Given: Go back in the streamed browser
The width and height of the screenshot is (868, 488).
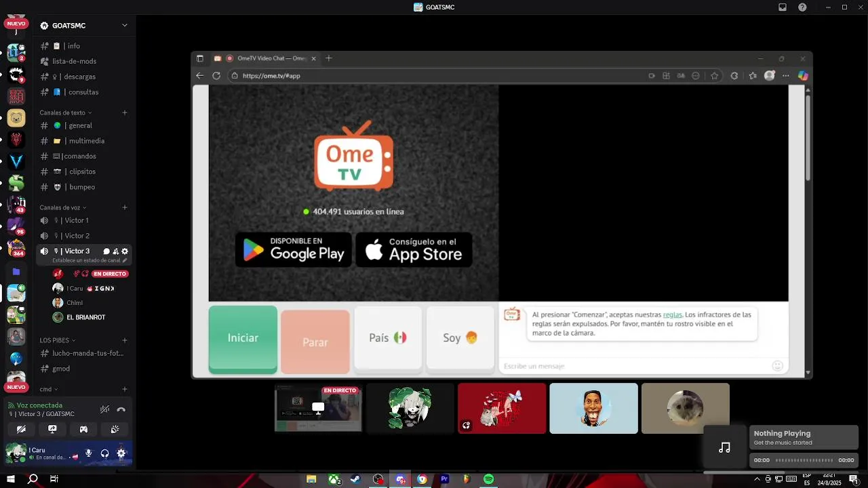Looking at the screenshot, I should pos(200,76).
